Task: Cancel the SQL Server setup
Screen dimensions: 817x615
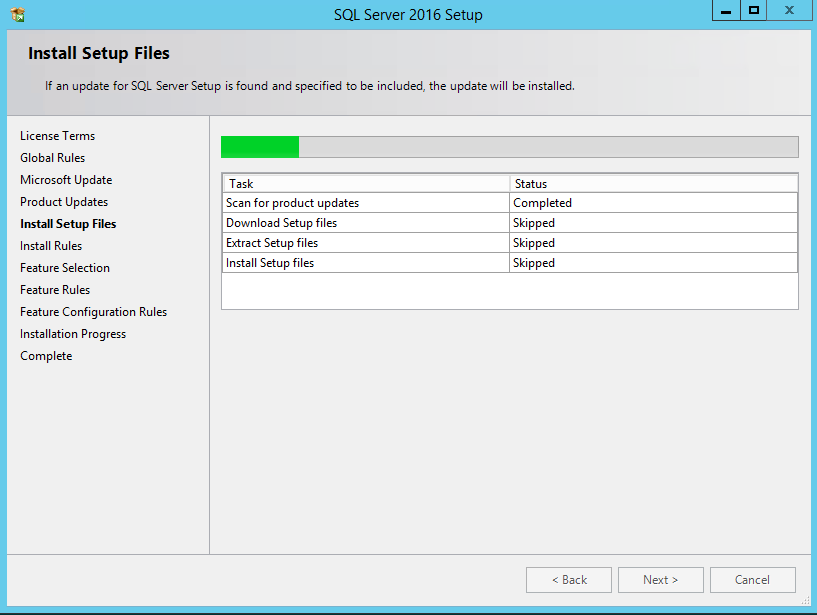Action: tap(752, 580)
